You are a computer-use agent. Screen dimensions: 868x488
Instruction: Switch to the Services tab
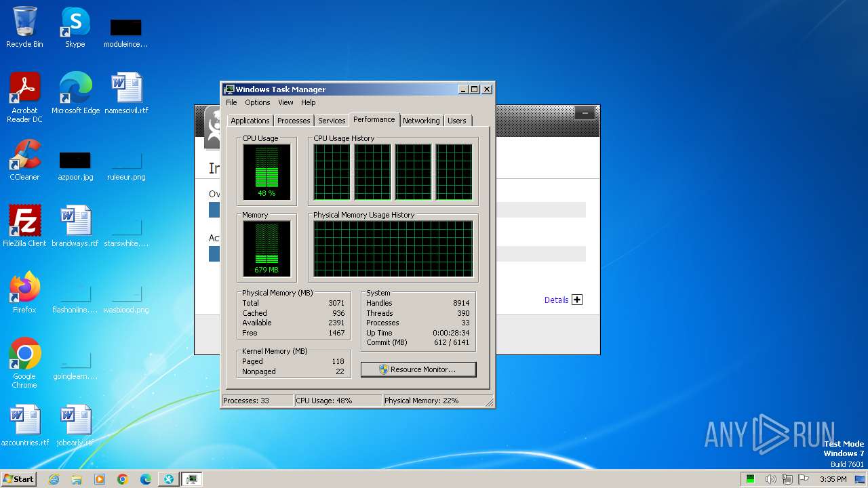click(332, 121)
